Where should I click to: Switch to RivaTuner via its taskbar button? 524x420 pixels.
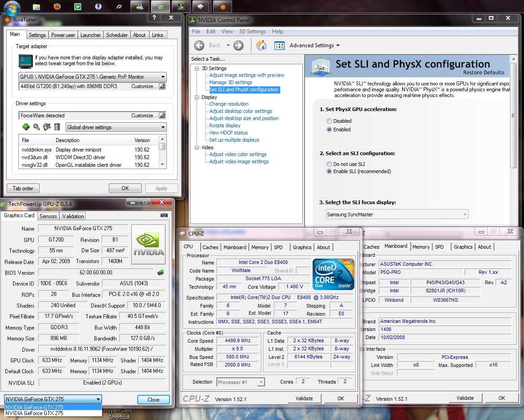pos(223,6)
